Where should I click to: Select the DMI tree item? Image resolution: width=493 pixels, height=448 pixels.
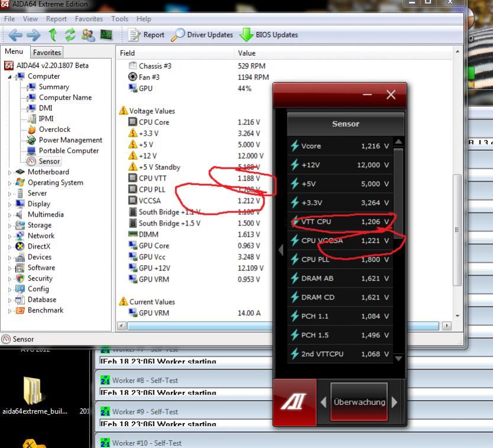[x=46, y=108]
